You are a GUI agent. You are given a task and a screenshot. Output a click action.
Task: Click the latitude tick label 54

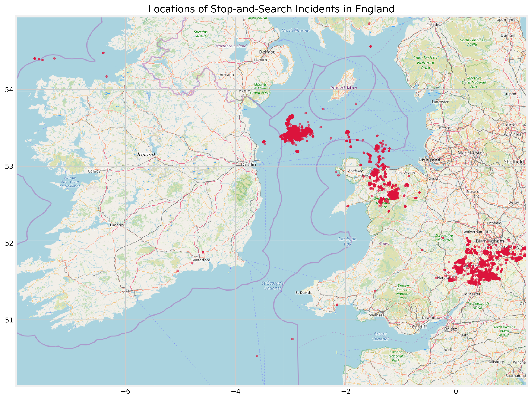pos(9,90)
